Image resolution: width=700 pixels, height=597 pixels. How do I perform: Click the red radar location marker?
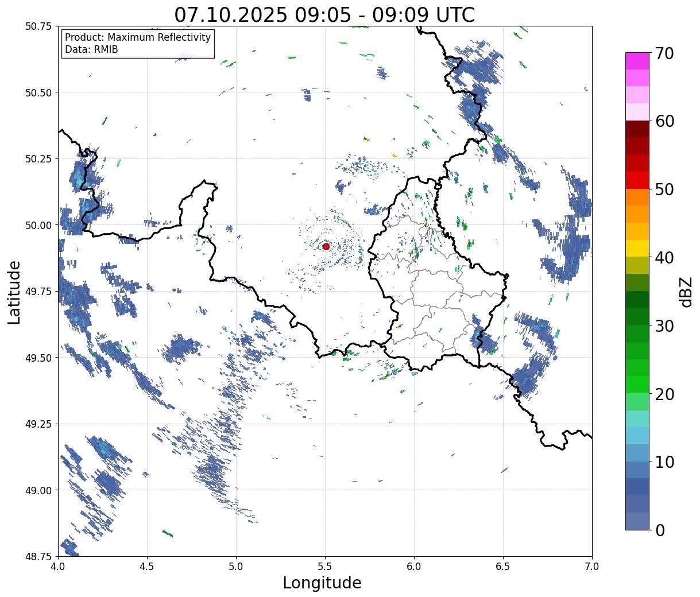[326, 246]
